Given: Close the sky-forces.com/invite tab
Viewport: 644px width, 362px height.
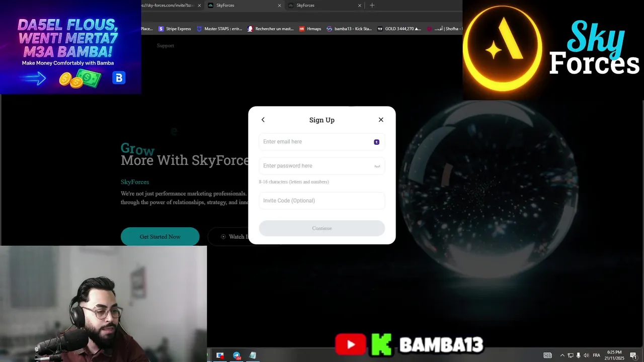Looking at the screenshot, I should coord(199,5).
